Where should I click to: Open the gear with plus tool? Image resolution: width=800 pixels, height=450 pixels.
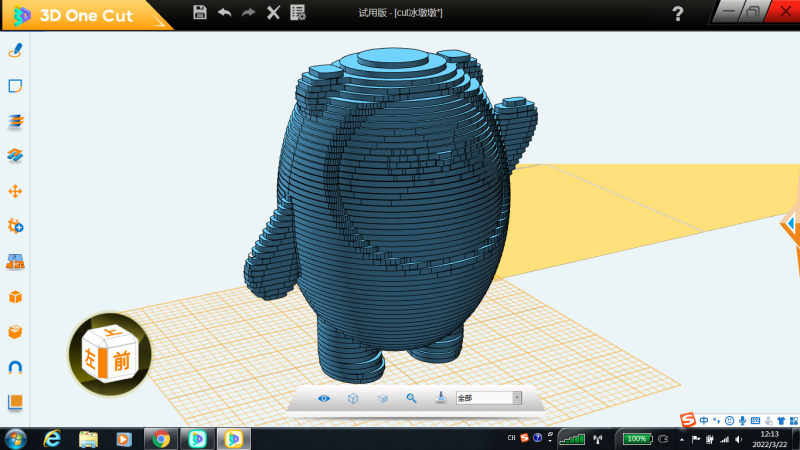pos(15,226)
